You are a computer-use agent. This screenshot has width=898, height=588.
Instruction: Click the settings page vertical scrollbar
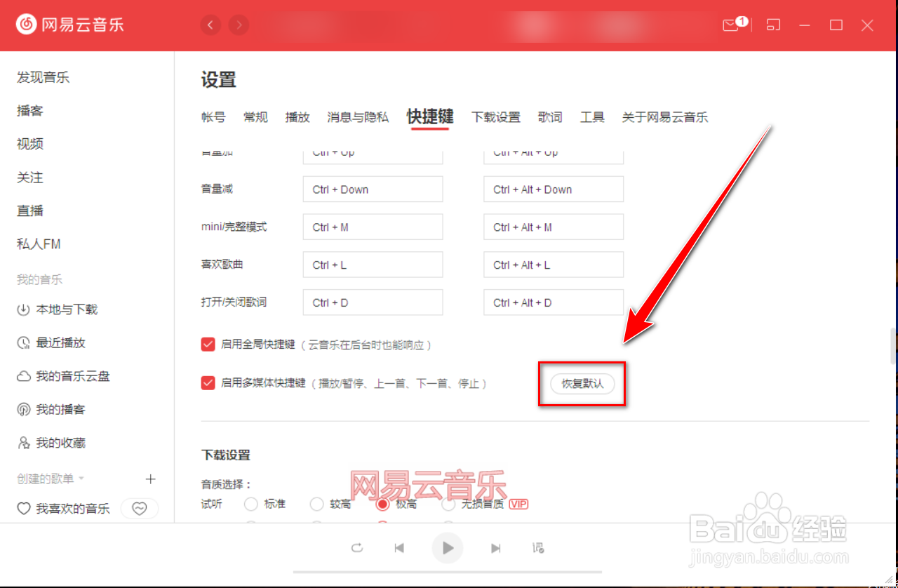point(894,348)
